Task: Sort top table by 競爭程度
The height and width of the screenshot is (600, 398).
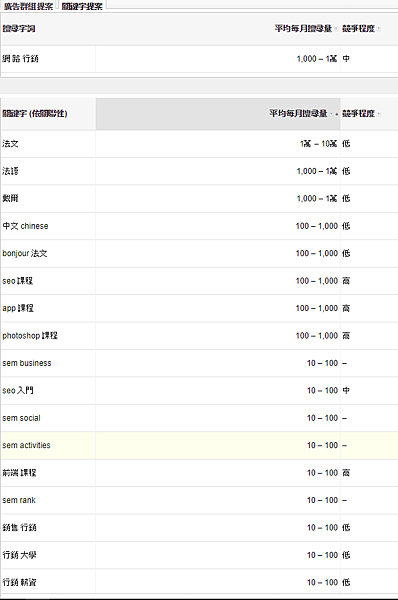Action: coord(358,29)
